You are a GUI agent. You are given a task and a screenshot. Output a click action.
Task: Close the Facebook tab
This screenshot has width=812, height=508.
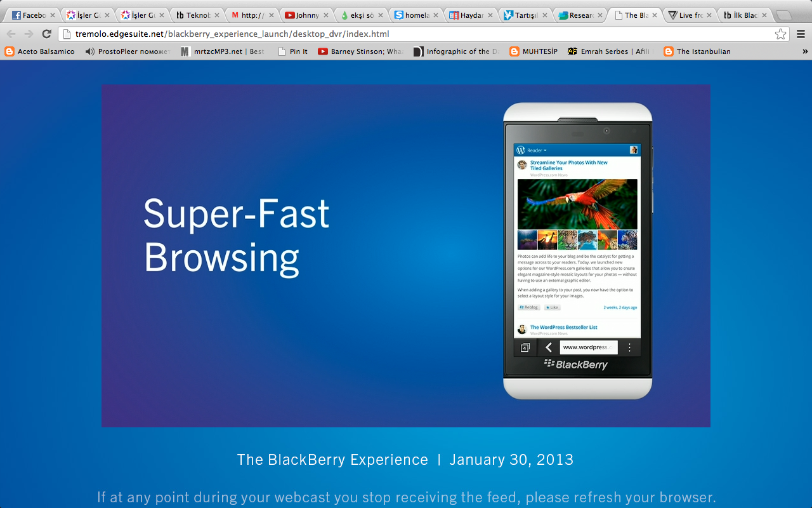point(52,15)
